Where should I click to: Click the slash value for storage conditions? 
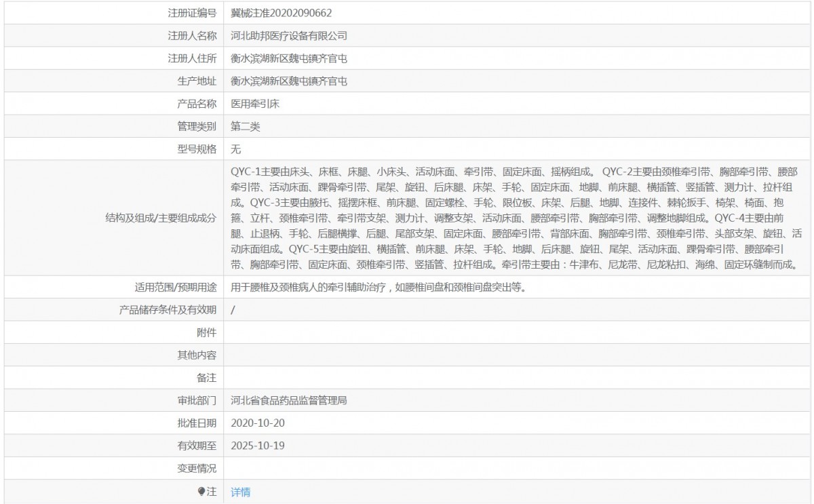tap(233, 310)
